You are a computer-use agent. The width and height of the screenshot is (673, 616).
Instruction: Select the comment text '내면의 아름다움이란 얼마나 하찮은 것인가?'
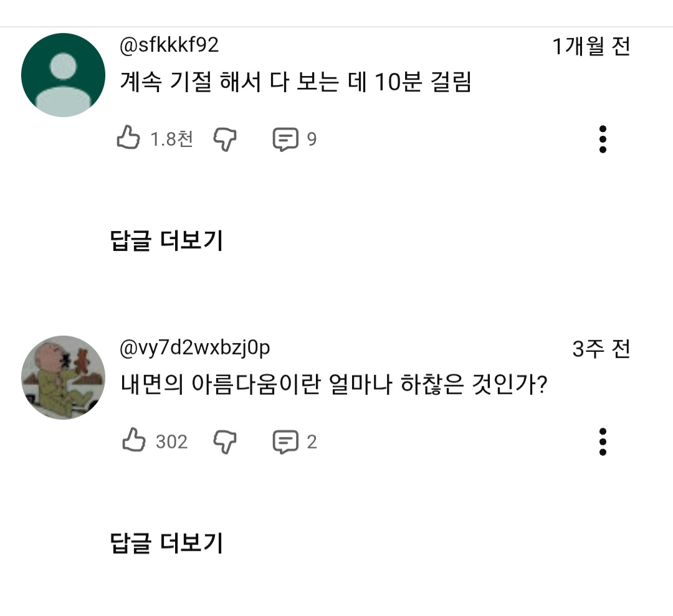(334, 384)
